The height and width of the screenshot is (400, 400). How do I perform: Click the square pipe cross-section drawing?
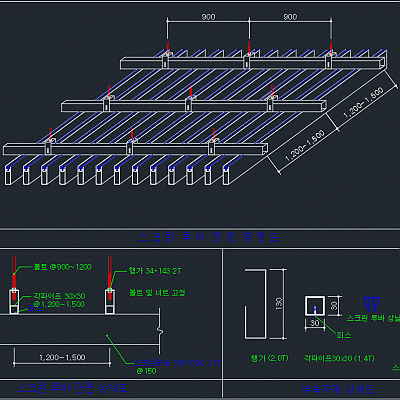click(x=315, y=305)
